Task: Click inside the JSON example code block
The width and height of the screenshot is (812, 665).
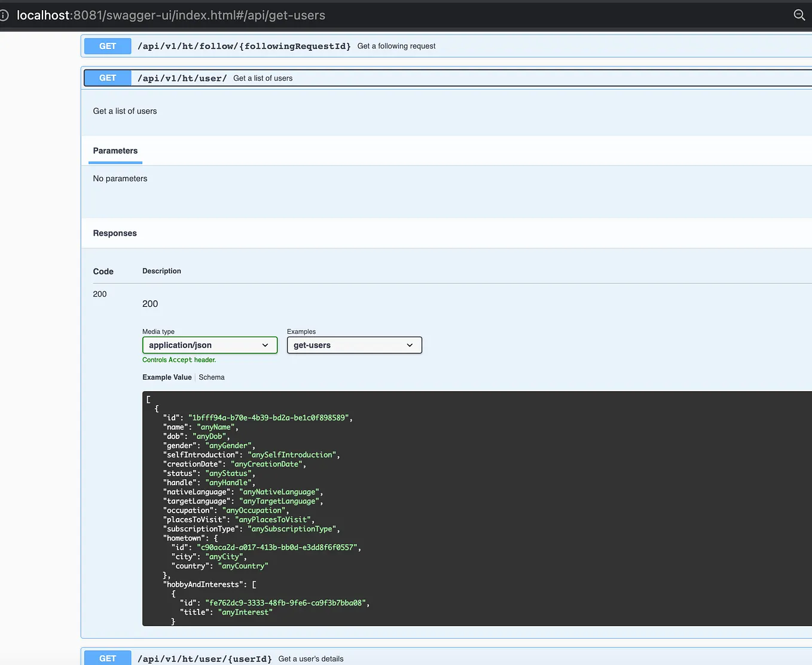Action: tap(477, 508)
